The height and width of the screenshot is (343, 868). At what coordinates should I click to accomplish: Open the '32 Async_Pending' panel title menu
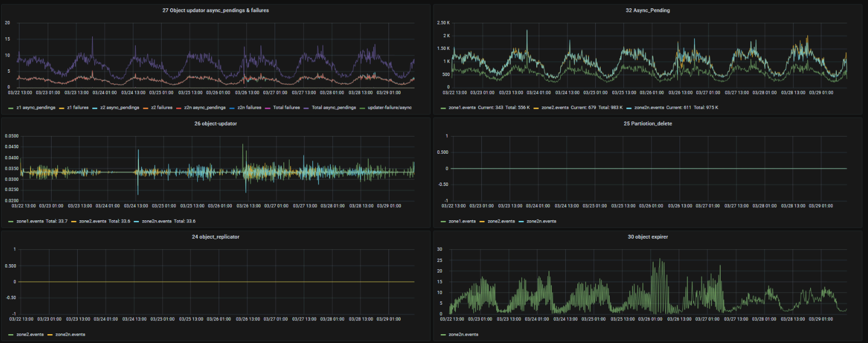coord(647,11)
